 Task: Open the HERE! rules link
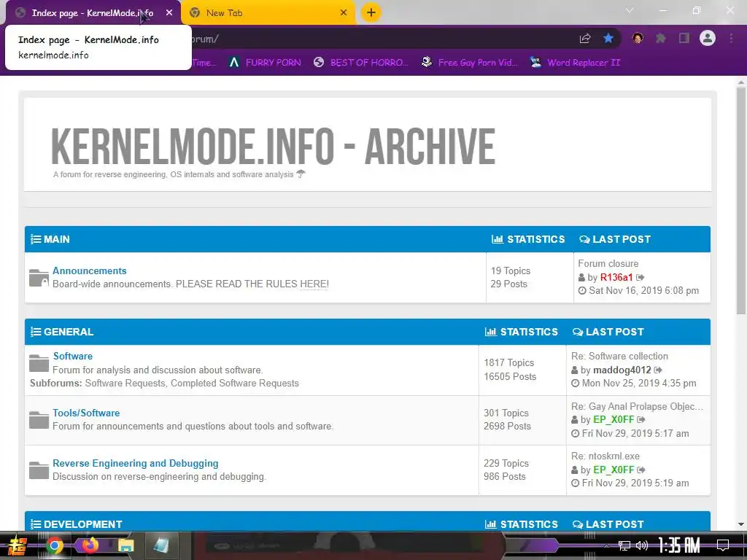click(314, 284)
